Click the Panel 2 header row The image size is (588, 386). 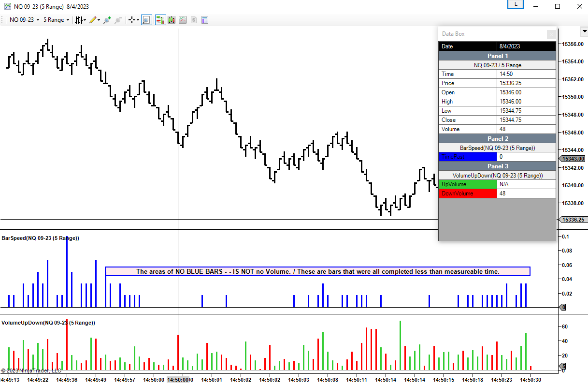(498, 139)
